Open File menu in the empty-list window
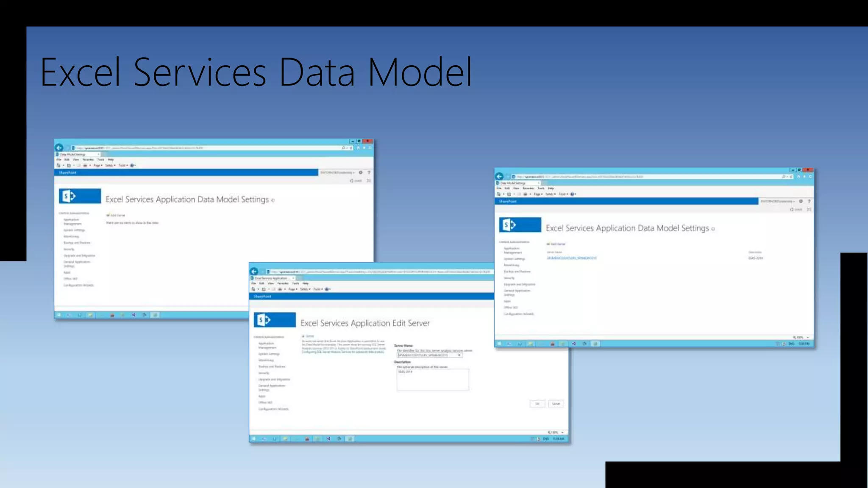This screenshot has width=868, height=488. click(59, 160)
